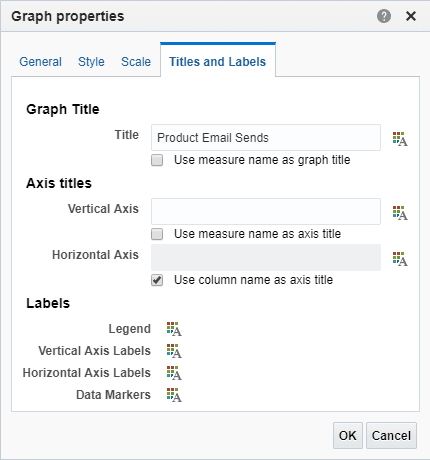Switch to the Scale tab
The image size is (430, 460).
(x=136, y=62)
